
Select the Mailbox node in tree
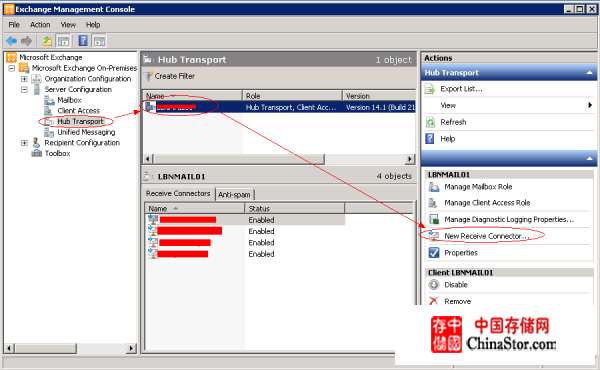[x=69, y=100]
